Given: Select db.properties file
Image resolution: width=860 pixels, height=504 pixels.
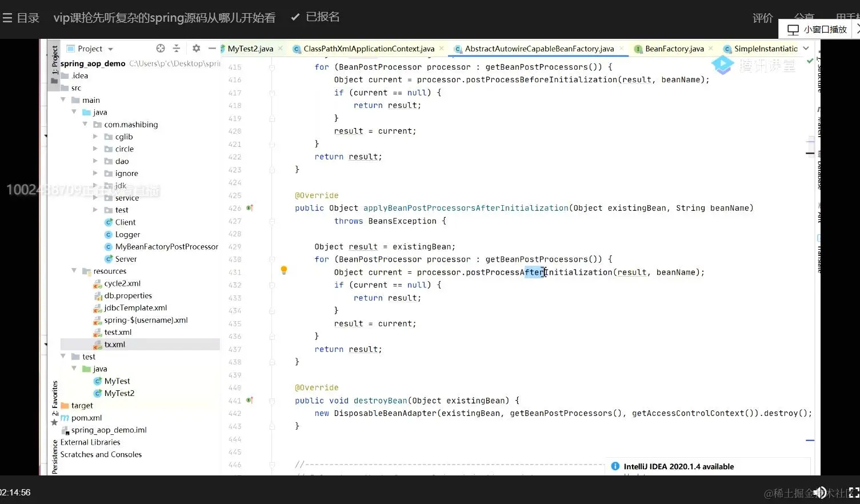Looking at the screenshot, I should pyautogui.click(x=128, y=295).
